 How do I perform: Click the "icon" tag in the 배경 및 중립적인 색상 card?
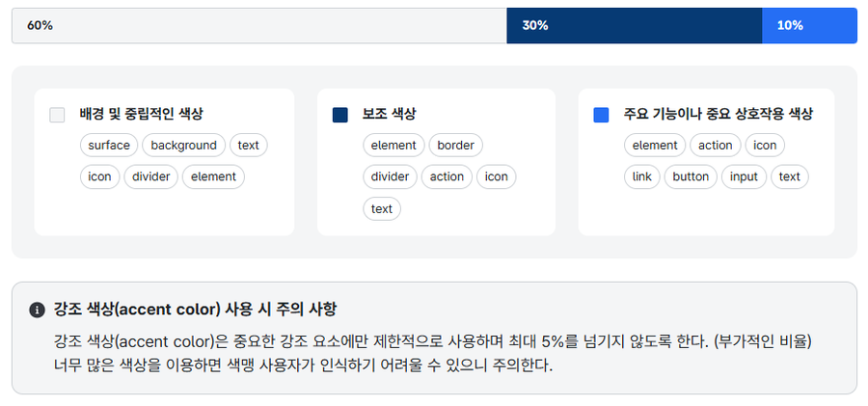click(99, 176)
